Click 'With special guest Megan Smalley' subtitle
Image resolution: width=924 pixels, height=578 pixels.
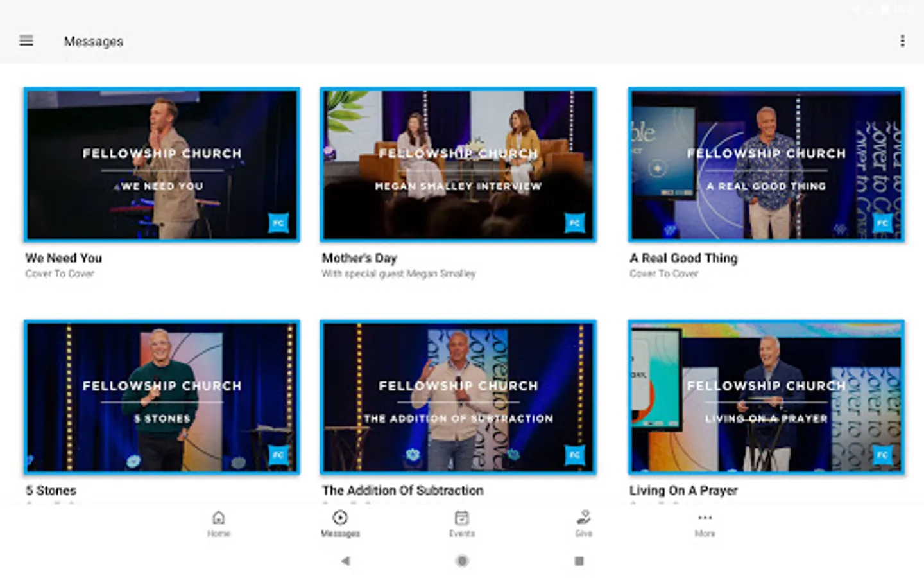pyautogui.click(x=398, y=274)
